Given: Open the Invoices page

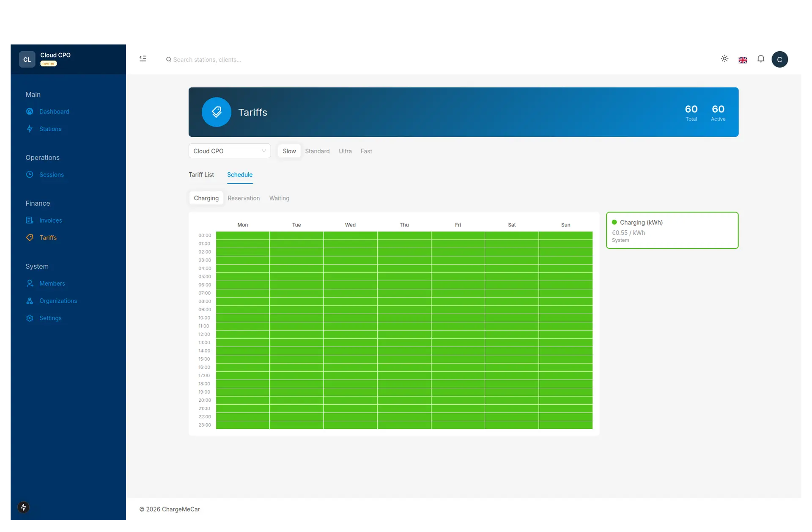Looking at the screenshot, I should pyautogui.click(x=51, y=221).
